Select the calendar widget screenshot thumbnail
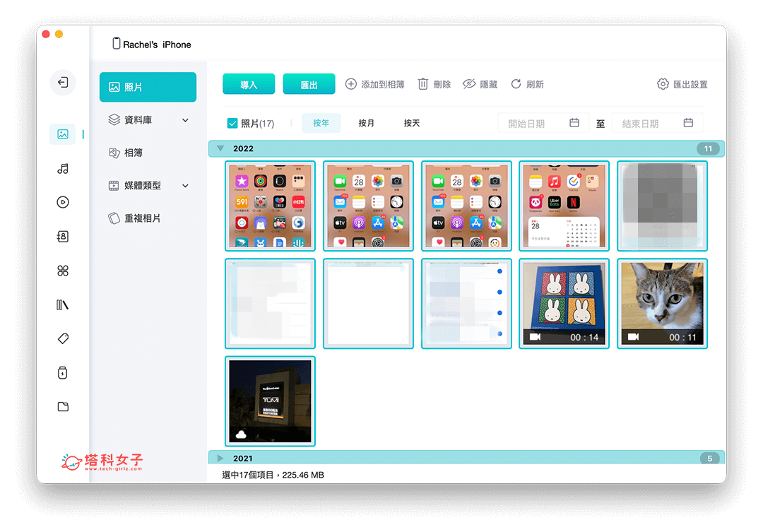This screenshot has width=763, height=532. pos(564,206)
